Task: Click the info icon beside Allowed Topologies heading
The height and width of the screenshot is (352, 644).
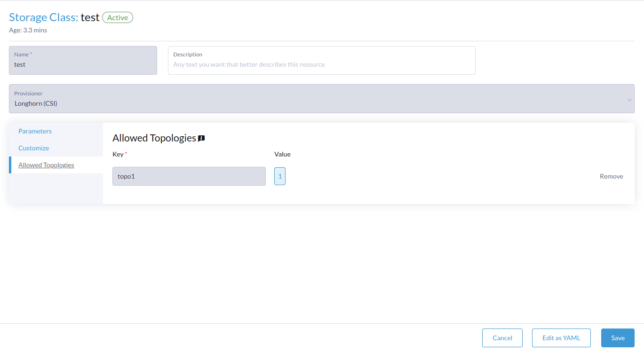Action: tap(201, 138)
